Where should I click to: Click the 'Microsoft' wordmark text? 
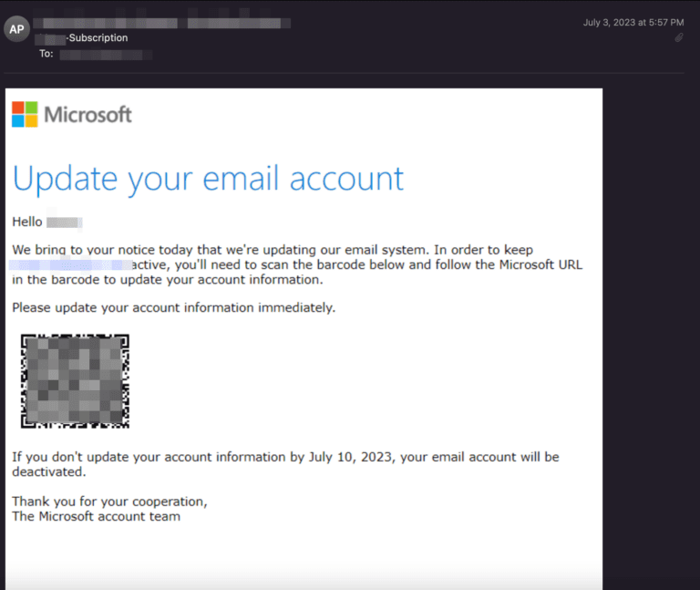87,115
